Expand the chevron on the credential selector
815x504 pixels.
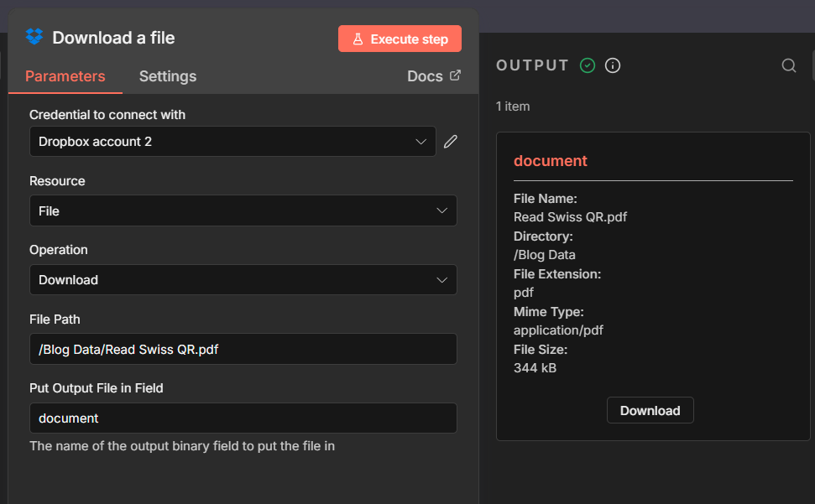[421, 141]
